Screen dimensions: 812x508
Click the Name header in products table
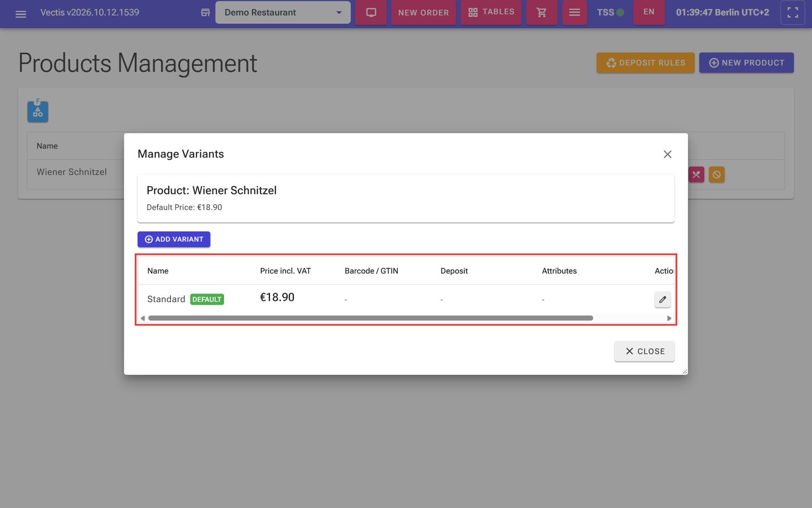click(x=47, y=146)
